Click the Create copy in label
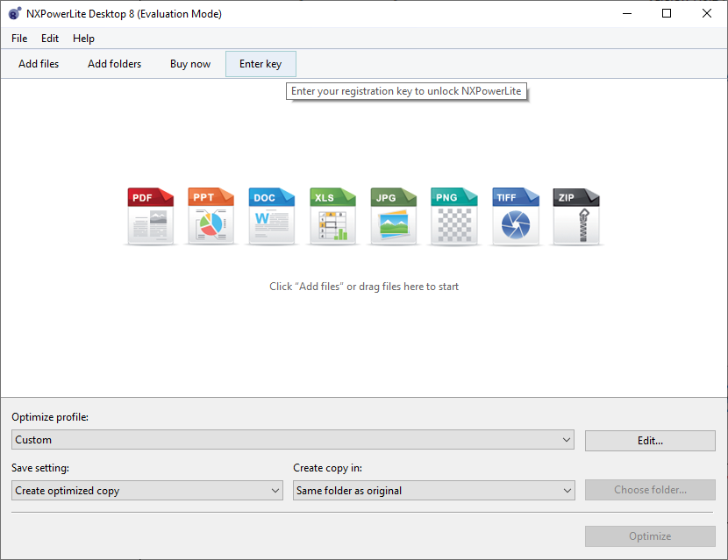Screen dimensions: 728x560 click(327, 468)
